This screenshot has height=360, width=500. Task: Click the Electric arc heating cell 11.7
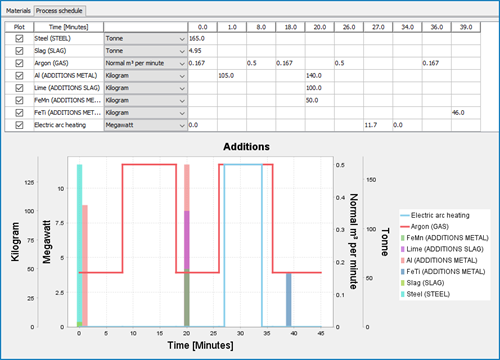point(378,125)
